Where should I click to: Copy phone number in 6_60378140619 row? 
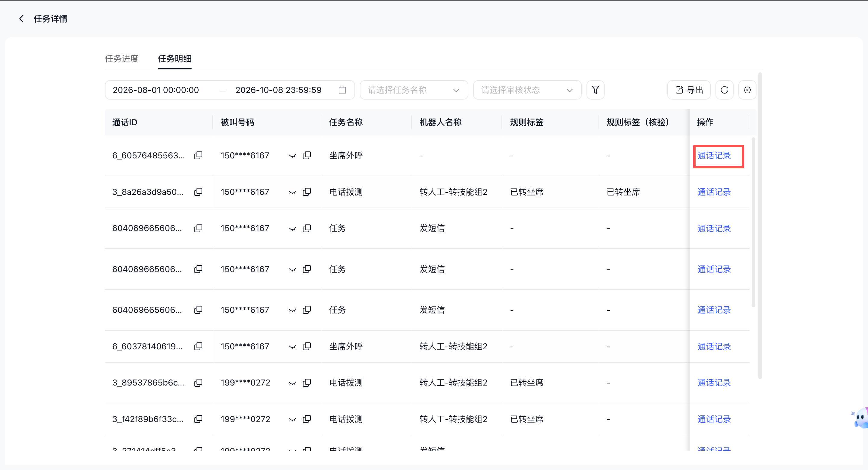pos(307,346)
